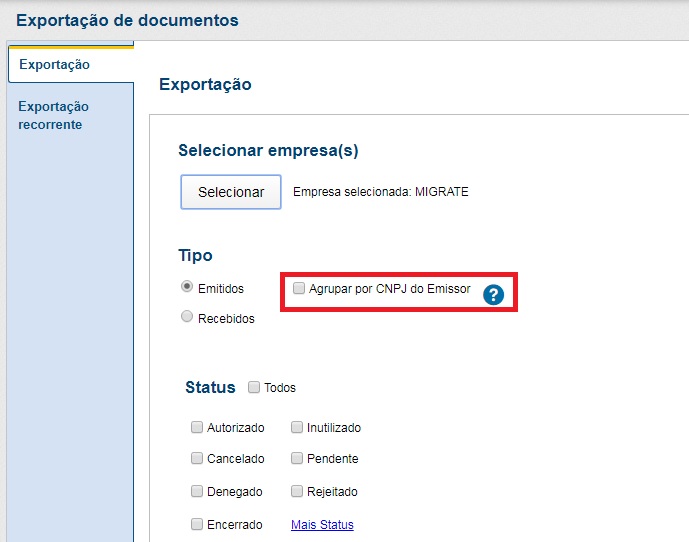Check the Todos status checkbox

pyautogui.click(x=254, y=387)
